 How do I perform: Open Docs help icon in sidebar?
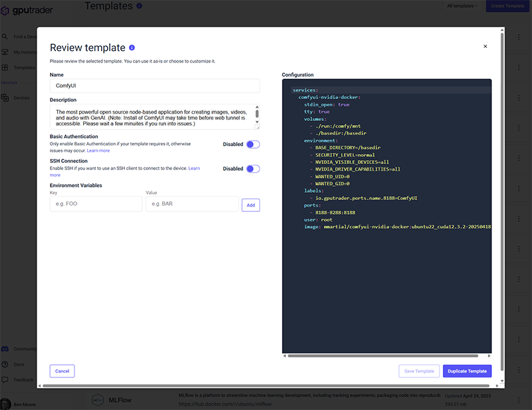(x=5, y=364)
